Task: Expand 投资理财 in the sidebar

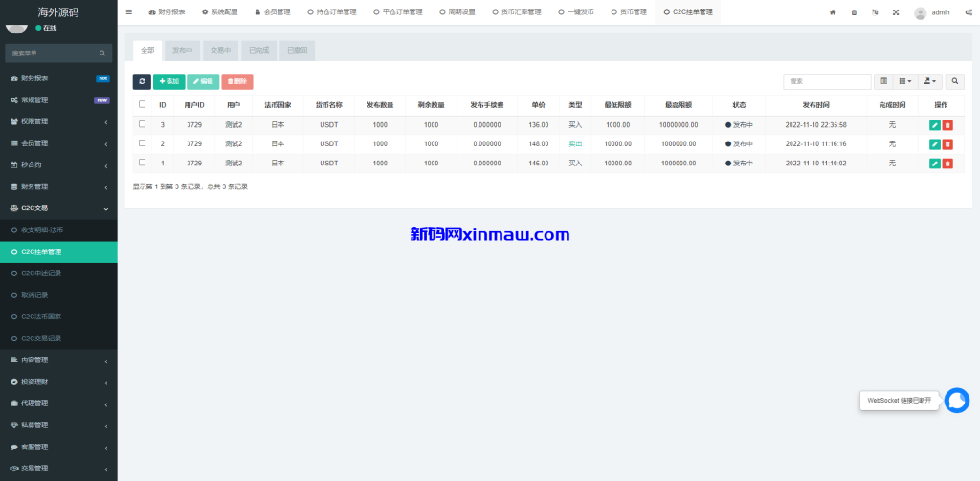Action: pyautogui.click(x=58, y=382)
